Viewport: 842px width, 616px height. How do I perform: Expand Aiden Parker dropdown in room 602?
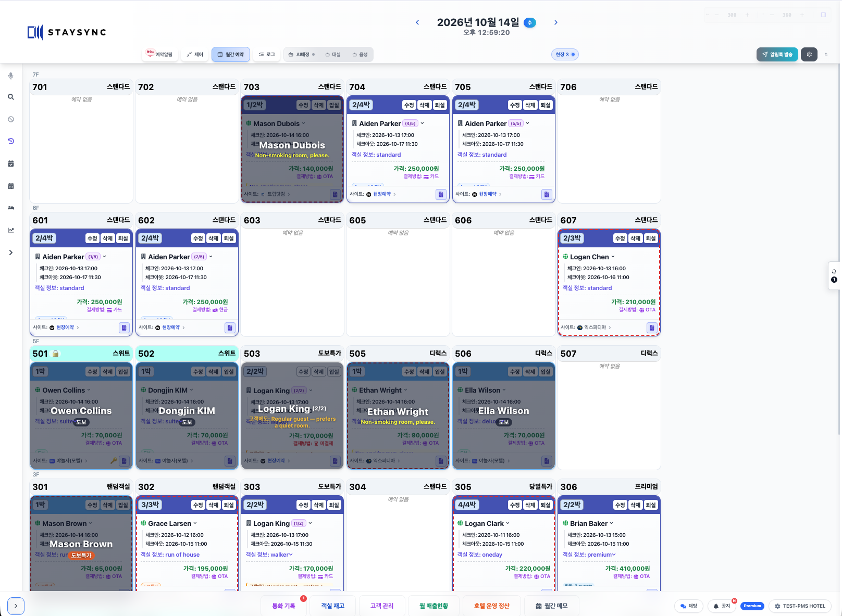pyautogui.click(x=211, y=257)
